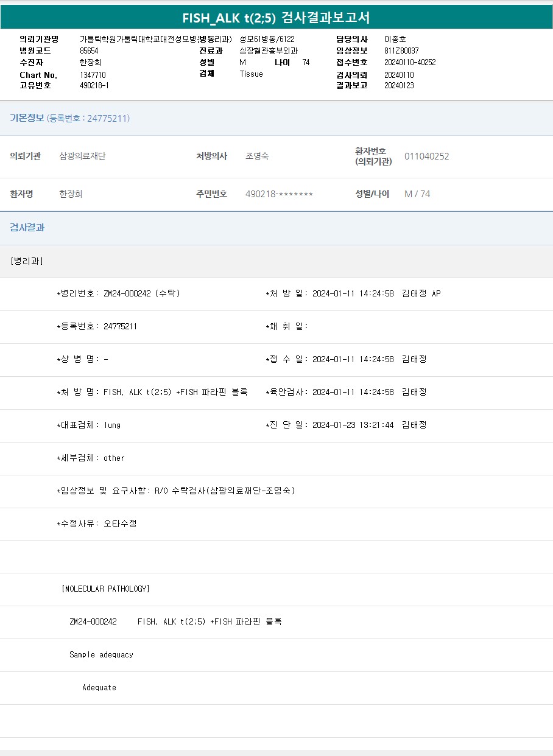Image resolution: width=553 pixels, height=756 pixels.
Task: Click the masked 주민번호 value
Action: pyautogui.click(x=279, y=194)
